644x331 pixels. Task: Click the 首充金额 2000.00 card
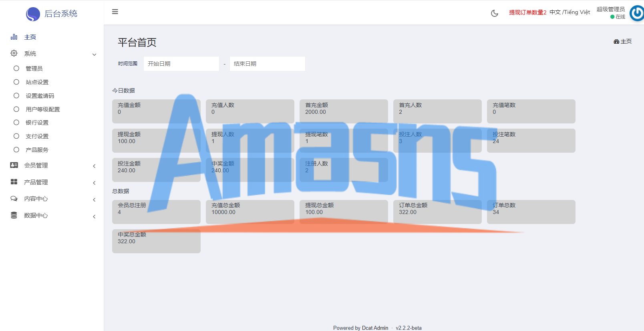coord(344,111)
